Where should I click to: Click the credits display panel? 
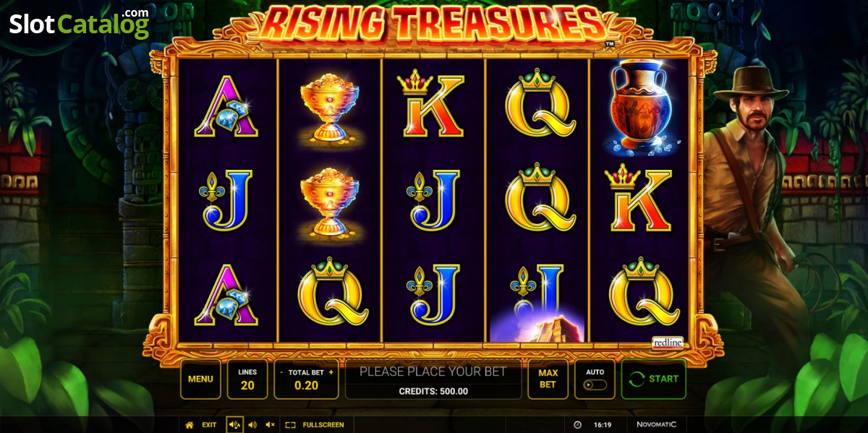click(433, 379)
